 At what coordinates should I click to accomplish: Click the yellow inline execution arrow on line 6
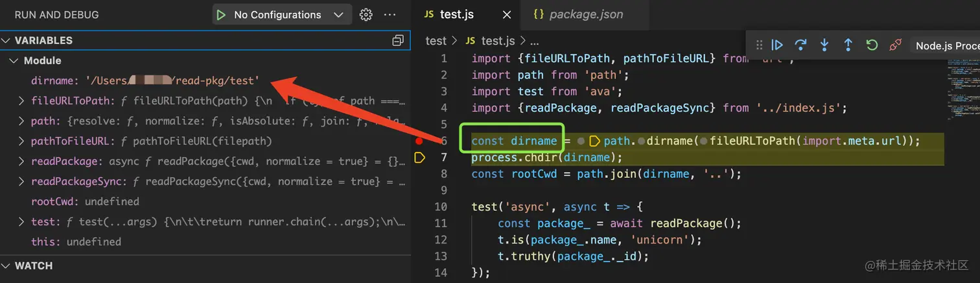click(x=594, y=141)
